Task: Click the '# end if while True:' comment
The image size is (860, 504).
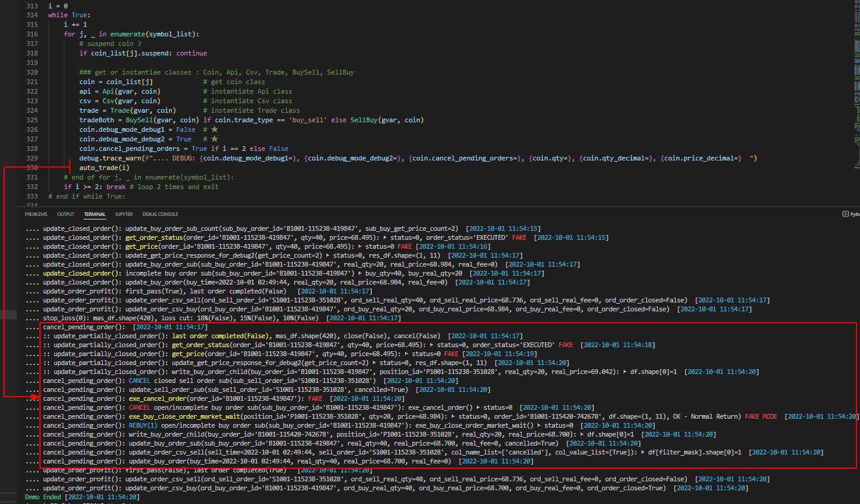Action: point(87,196)
